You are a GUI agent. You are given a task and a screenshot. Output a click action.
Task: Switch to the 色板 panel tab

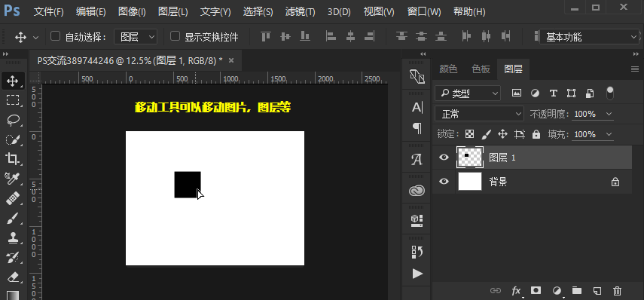pos(481,69)
